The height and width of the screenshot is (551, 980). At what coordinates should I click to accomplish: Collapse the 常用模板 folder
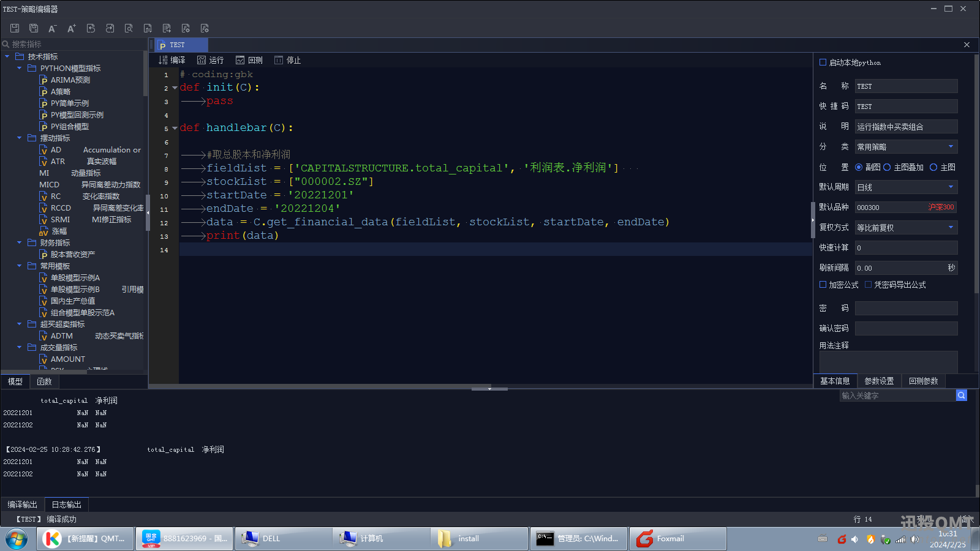click(20, 266)
